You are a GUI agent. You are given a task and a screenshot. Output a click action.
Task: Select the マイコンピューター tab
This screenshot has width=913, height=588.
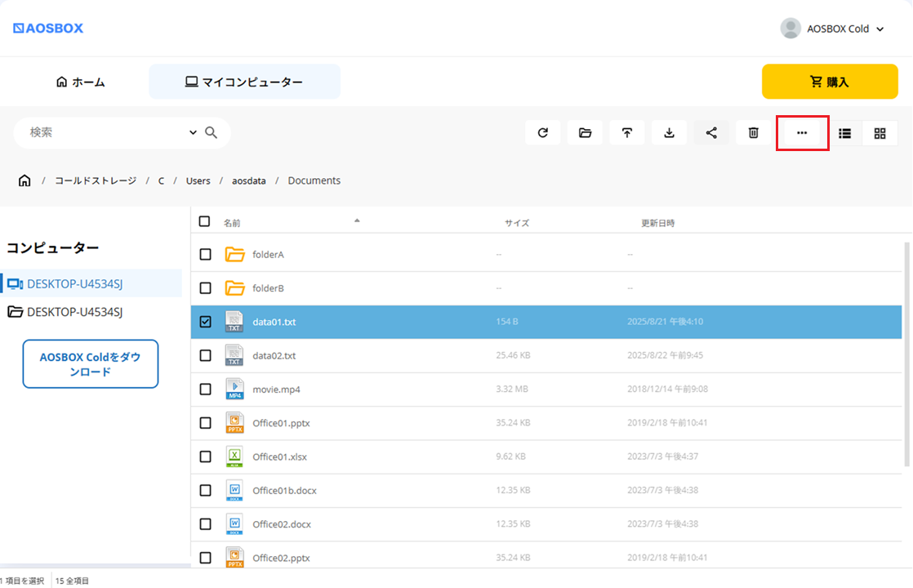244,82
